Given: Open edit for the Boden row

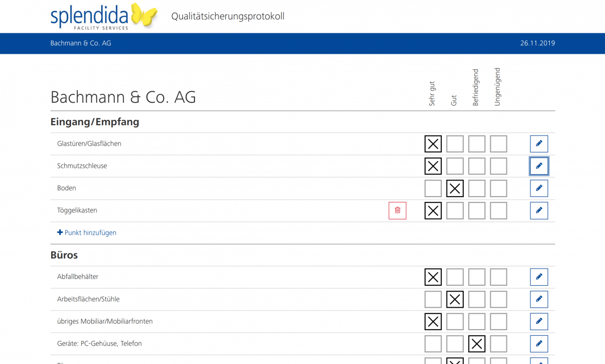Looking at the screenshot, I should pos(539,188).
